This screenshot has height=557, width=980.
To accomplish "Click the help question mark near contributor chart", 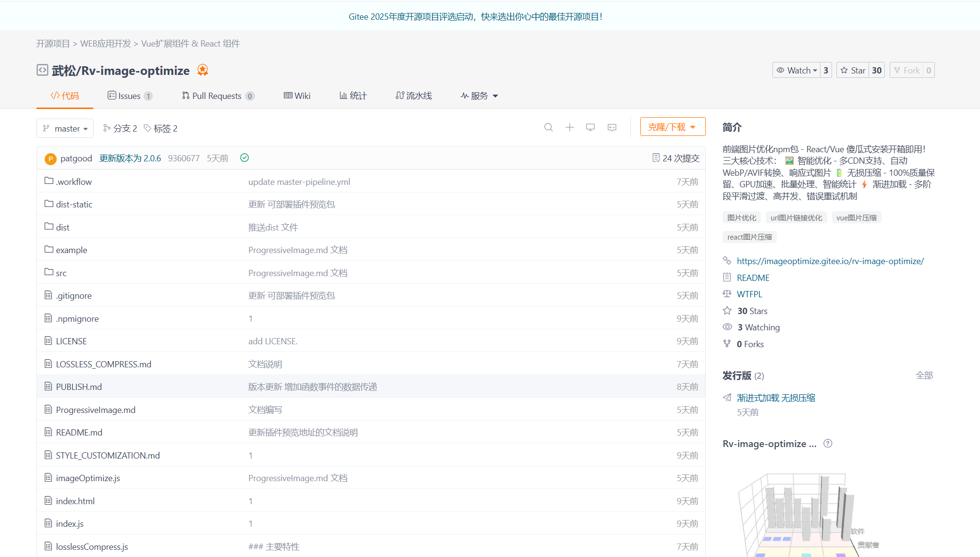I will 828,443.
